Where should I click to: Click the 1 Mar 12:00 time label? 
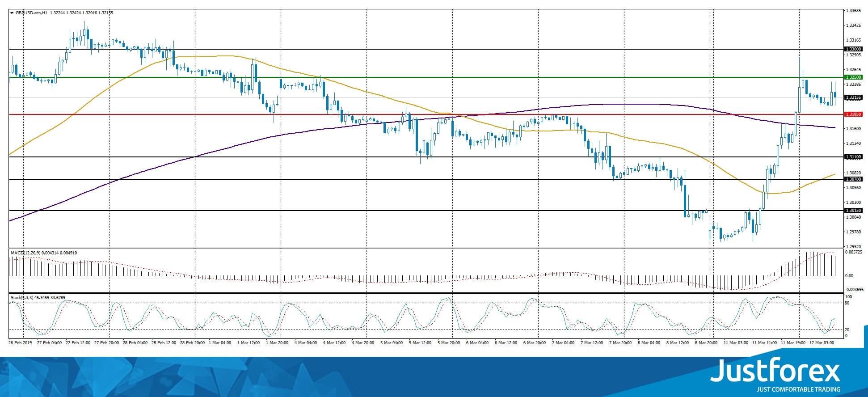pyautogui.click(x=249, y=343)
